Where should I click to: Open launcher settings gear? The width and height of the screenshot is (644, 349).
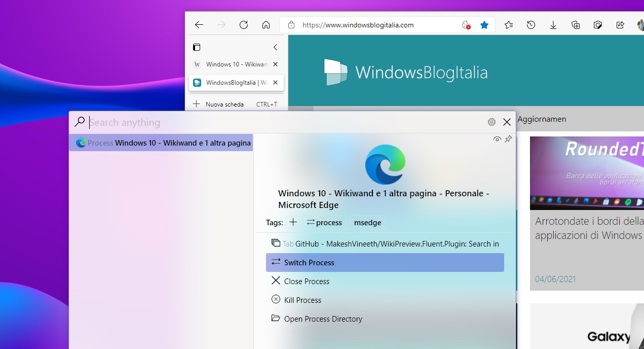click(491, 122)
